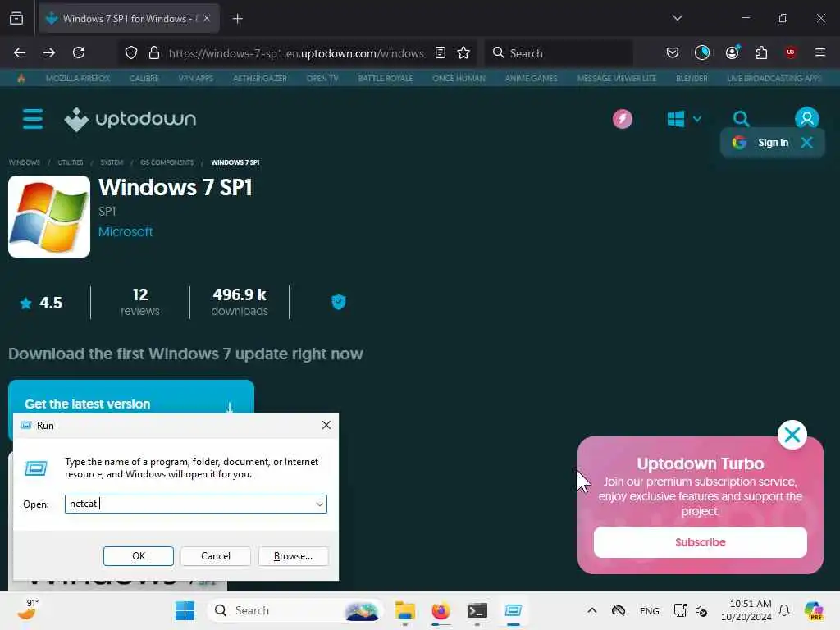The image size is (840, 630).
Task: Open Terminal from taskbar
Action: (x=477, y=610)
